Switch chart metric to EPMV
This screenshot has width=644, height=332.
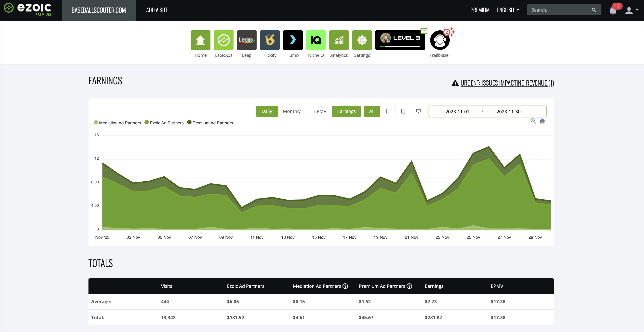[320, 111]
